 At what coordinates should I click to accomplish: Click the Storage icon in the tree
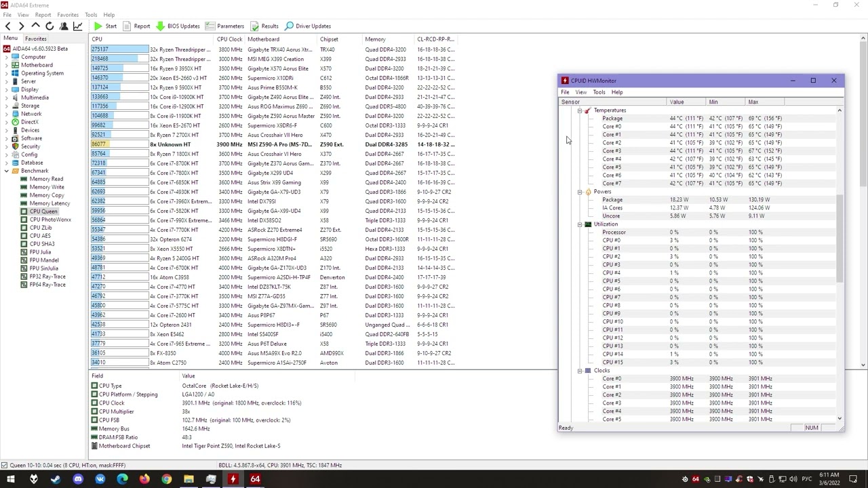coord(16,106)
